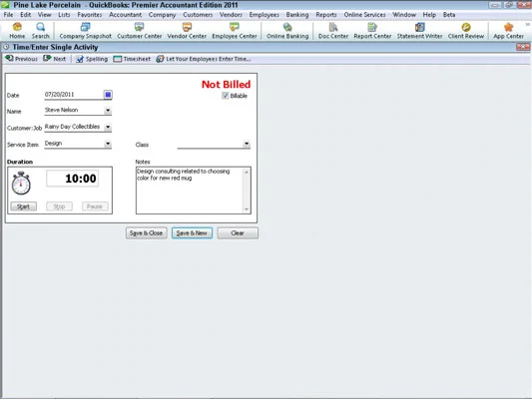The image size is (532, 399).
Task: Open the Company menu
Action: pyautogui.click(x=162, y=15)
